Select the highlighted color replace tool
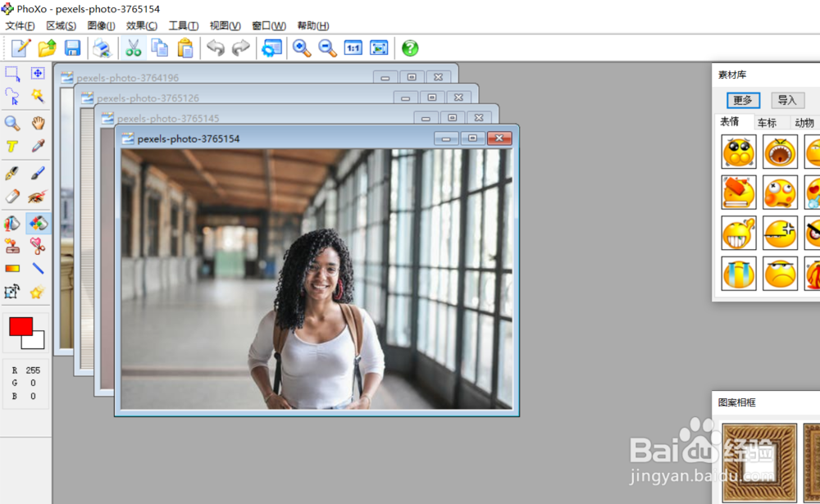 pos(38,223)
